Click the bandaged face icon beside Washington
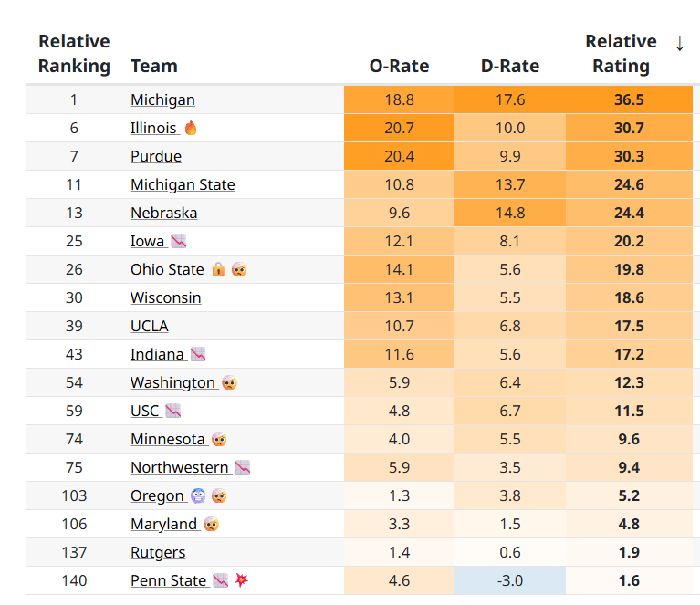 (229, 382)
